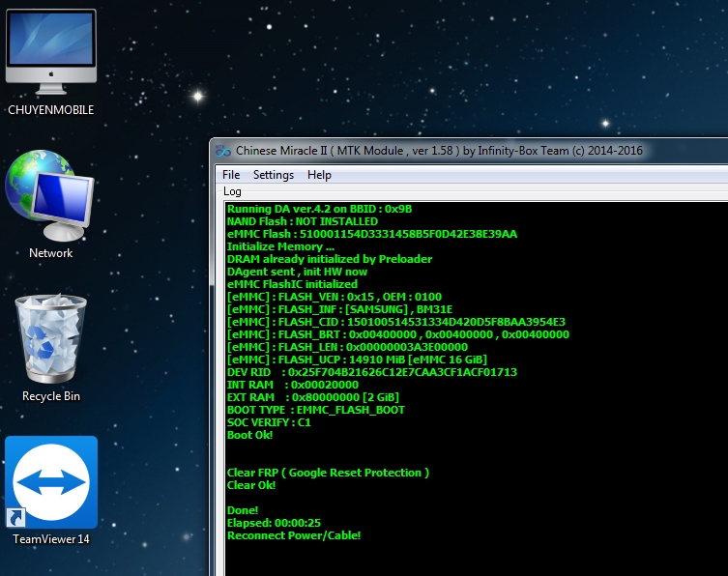
Task: Click 'DRAM already initialized by Preloader' line
Action: click(x=330, y=259)
